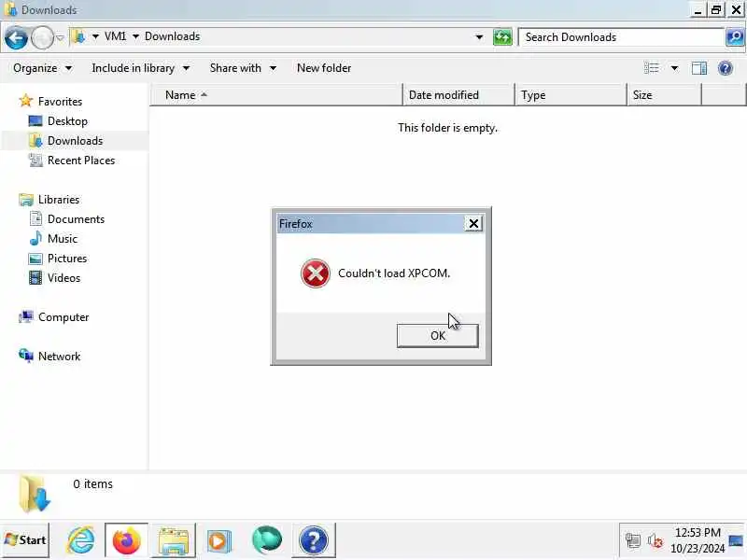Open Windows Media Player from taskbar
The image size is (747, 560).
(x=219, y=541)
